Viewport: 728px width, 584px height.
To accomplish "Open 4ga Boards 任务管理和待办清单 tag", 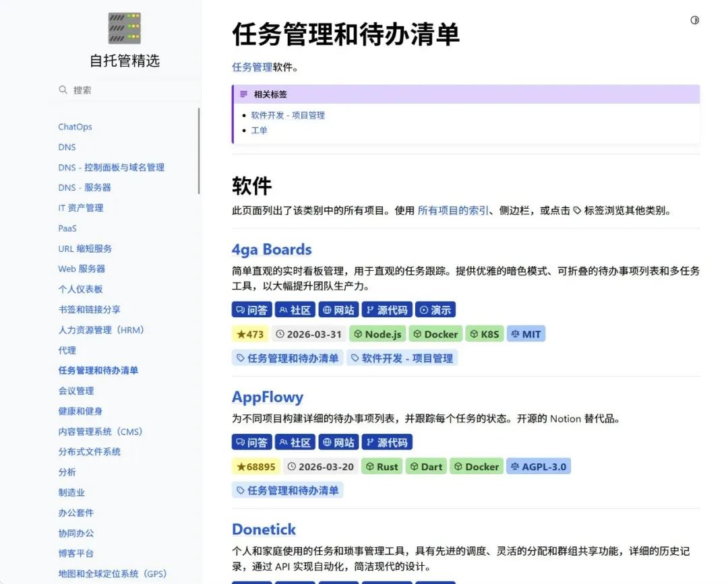I will click(x=287, y=358).
